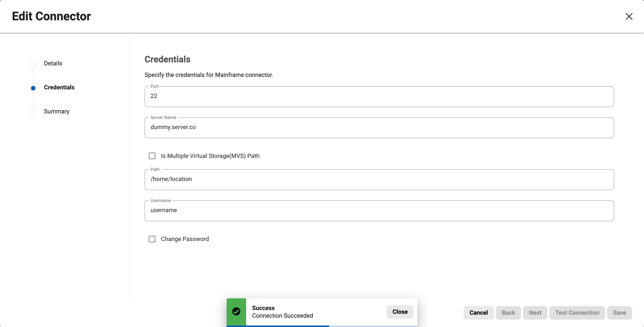Click the Back button
Viewport: 644px width, 327px height.
[x=508, y=313]
